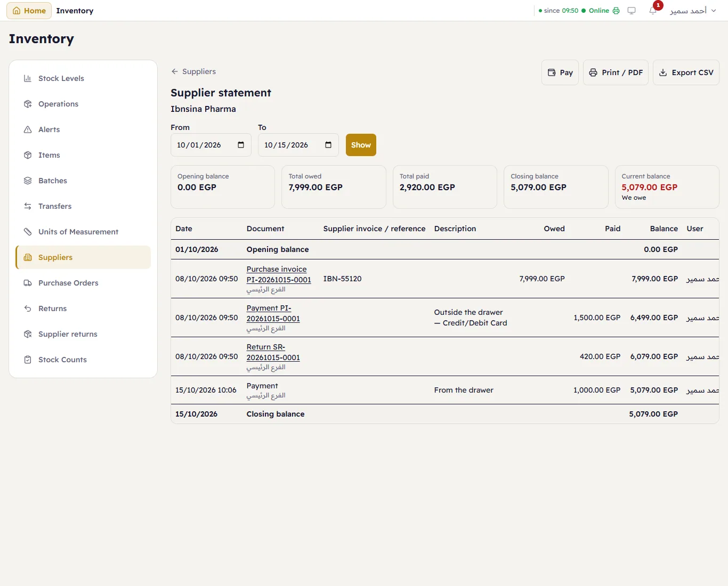
Task: Click the Units of Measurement ruler icon
Action: pos(28,232)
